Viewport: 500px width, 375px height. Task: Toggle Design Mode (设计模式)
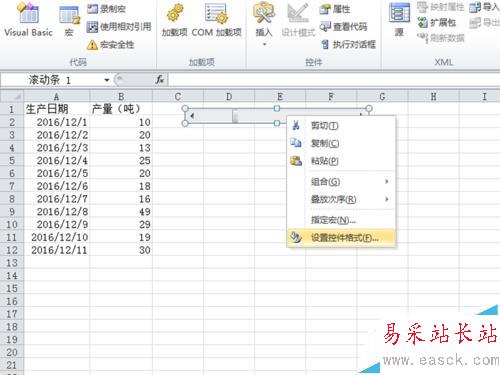coord(298,20)
